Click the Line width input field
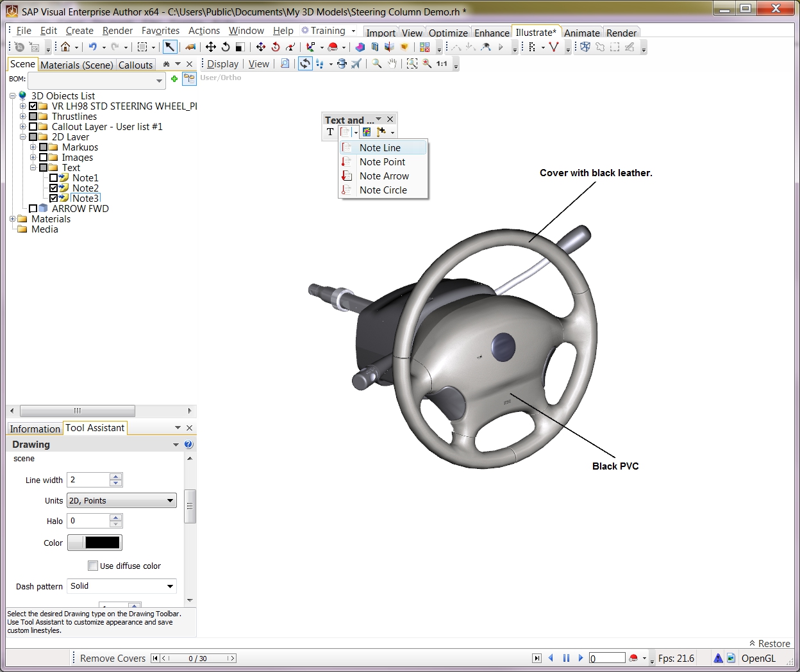 point(89,480)
